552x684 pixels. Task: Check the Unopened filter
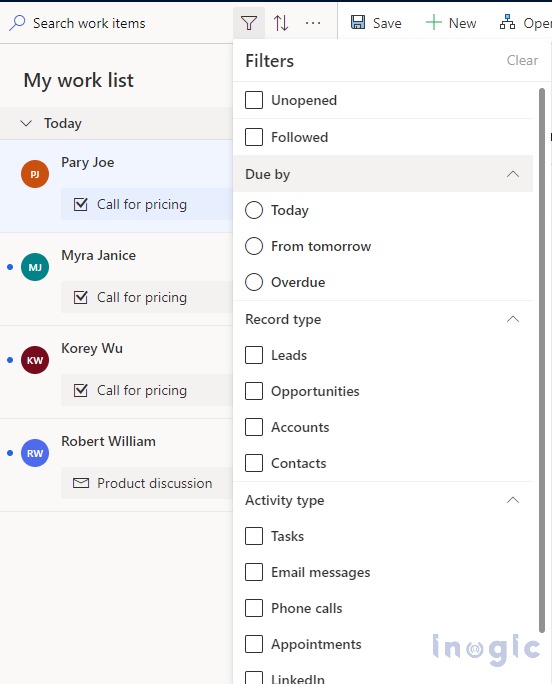[x=254, y=100]
